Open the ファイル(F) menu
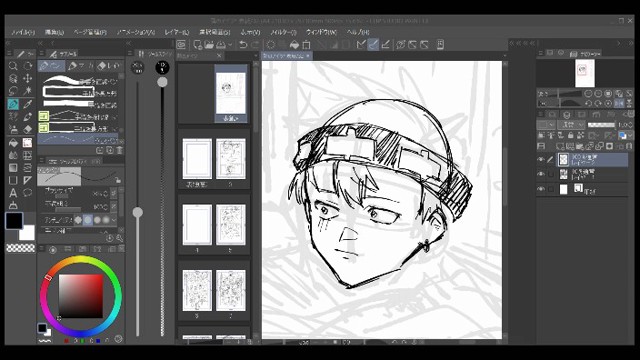This screenshot has height=360, width=640. coord(22,32)
